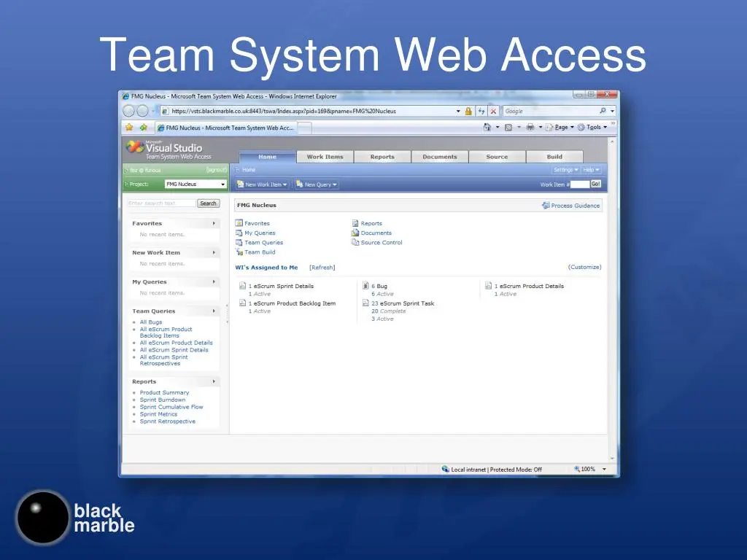747x560 pixels.
Task: Open the 100% zoom level control in status bar
Action: point(590,469)
